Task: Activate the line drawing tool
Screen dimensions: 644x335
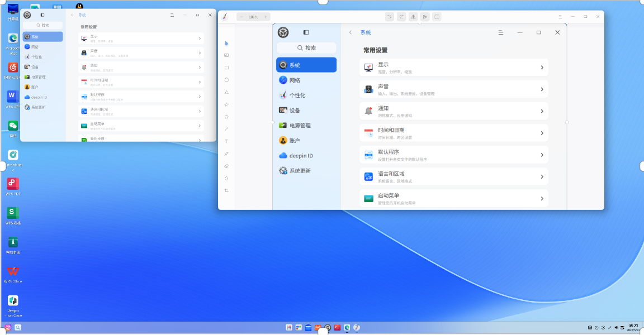Action: pos(226,129)
